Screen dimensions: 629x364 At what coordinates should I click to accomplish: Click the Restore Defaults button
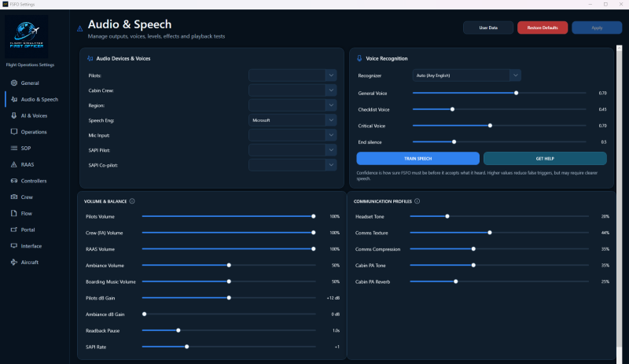tap(543, 28)
